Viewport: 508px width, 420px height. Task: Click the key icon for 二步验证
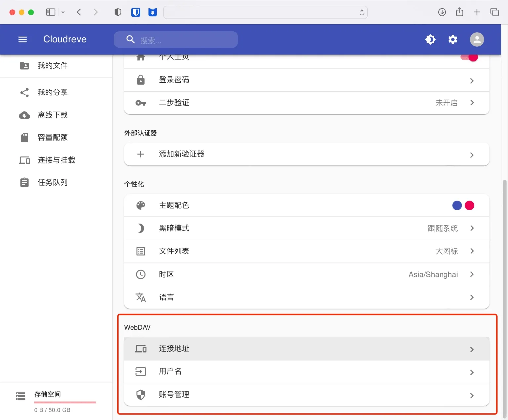tap(141, 103)
